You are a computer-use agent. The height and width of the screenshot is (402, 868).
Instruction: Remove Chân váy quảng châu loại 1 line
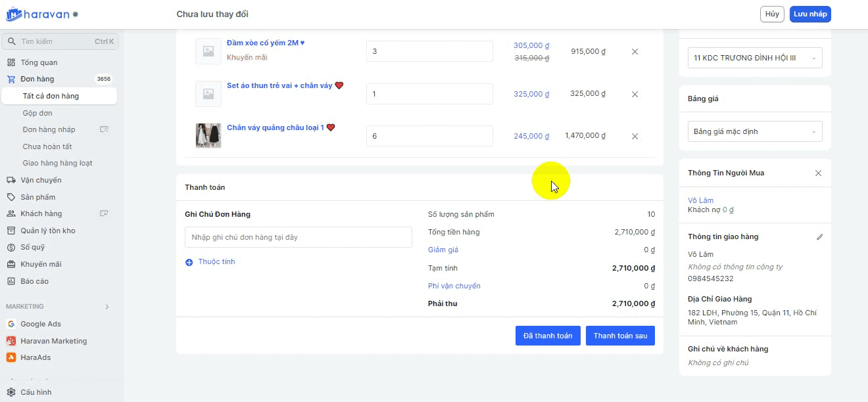click(635, 136)
